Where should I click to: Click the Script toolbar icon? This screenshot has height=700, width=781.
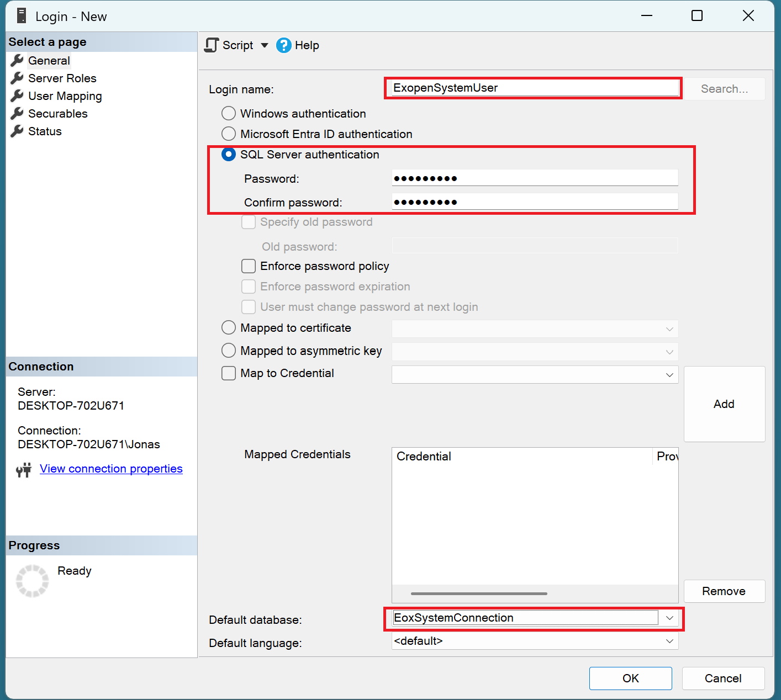click(212, 45)
